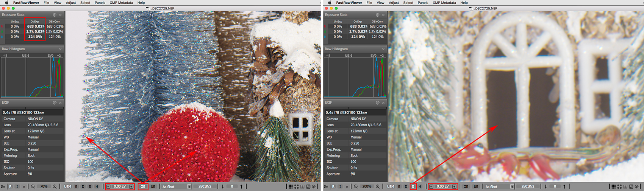The image size is (644, 191).
Task: Show the grid view icon in left window
Action: pos(290,186)
